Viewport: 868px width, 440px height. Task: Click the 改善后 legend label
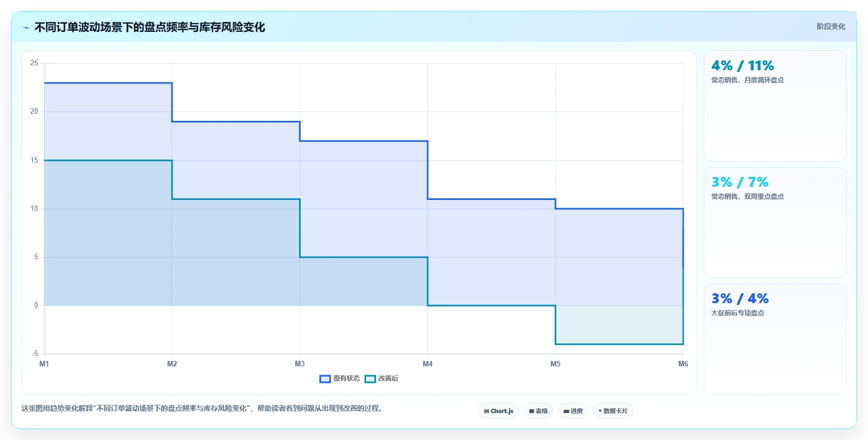tap(388, 378)
